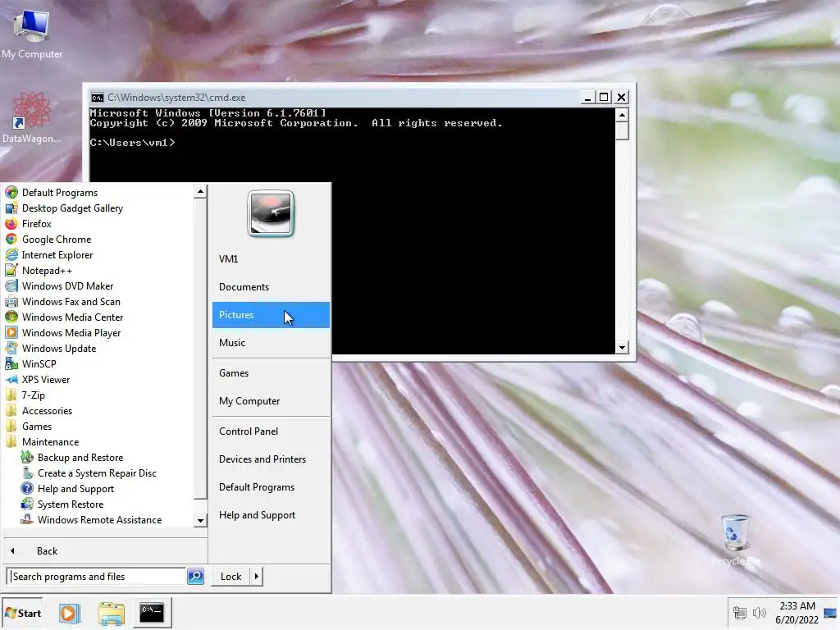Launch Google Chrome

[48, 239]
